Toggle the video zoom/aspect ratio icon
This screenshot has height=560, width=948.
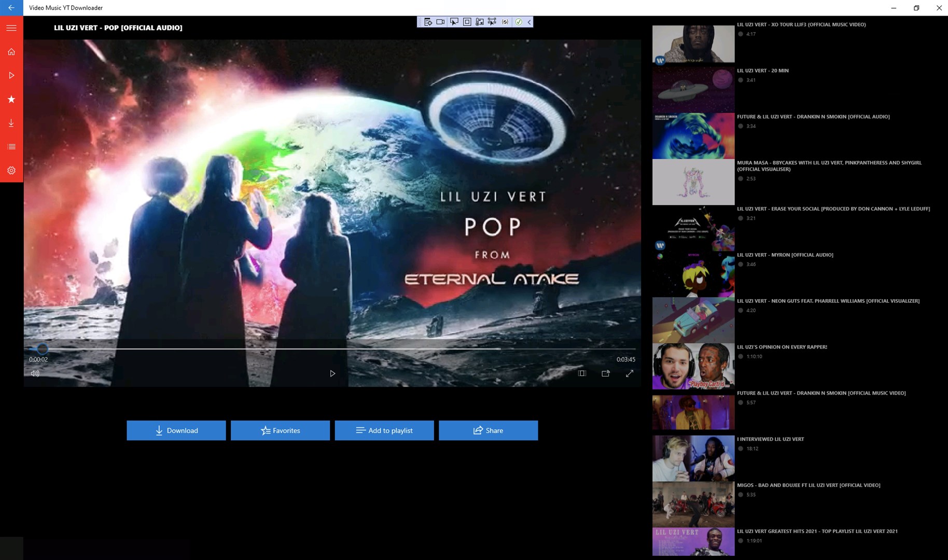click(x=582, y=373)
